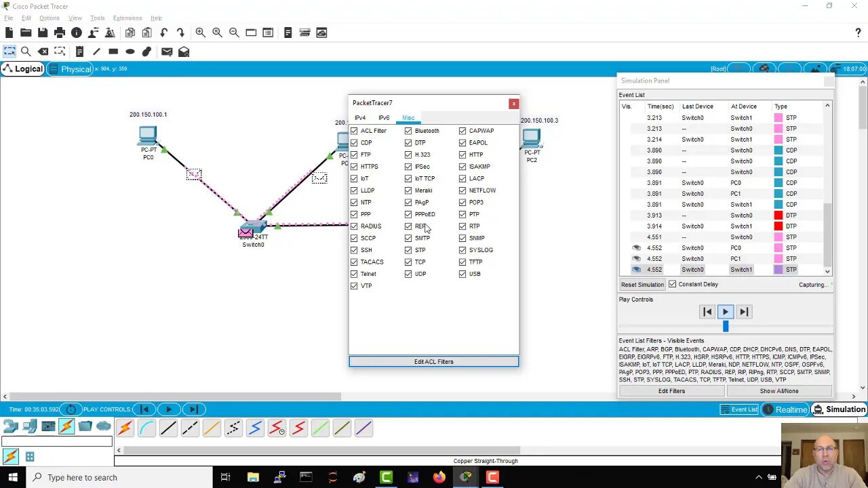This screenshot has height=488, width=868.
Task: Uncheck the USB filter checkbox
Action: pos(462,274)
